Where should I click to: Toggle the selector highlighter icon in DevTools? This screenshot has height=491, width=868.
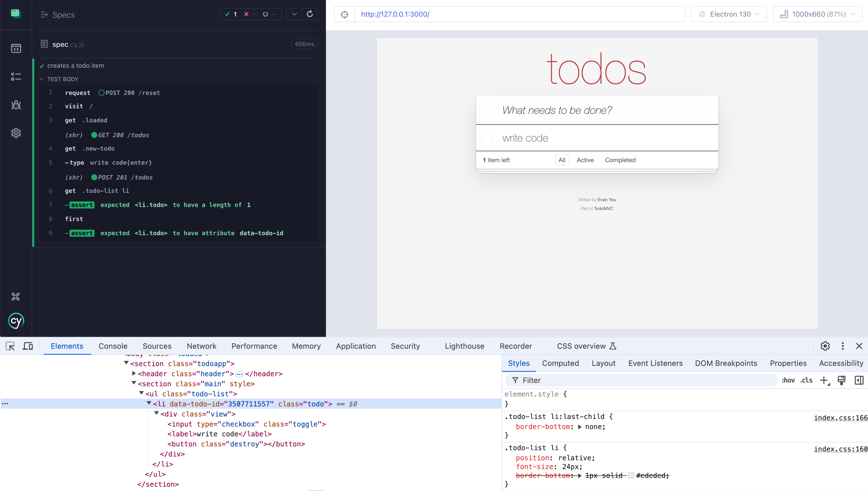tap(10, 346)
